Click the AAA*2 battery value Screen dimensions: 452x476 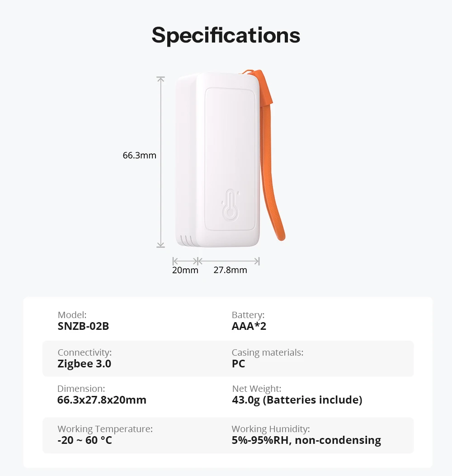249,326
